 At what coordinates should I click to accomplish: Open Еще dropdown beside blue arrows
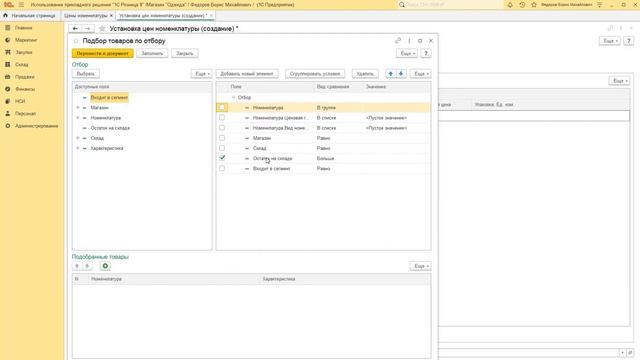[x=420, y=74]
